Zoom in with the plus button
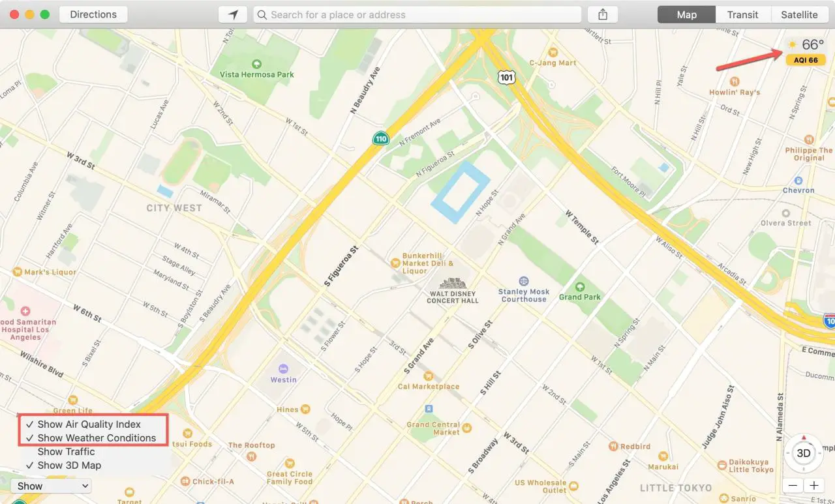This screenshot has width=835, height=504. click(x=814, y=486)
